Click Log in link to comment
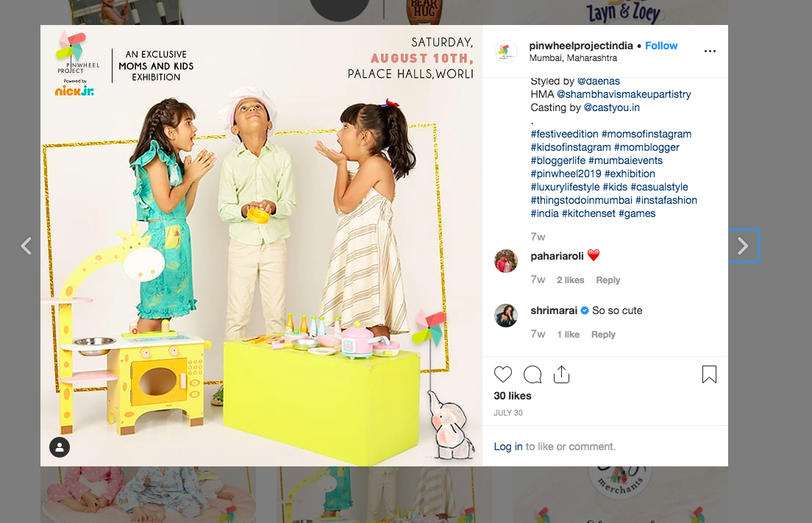The image size is (812, 523). coord(508,446)
